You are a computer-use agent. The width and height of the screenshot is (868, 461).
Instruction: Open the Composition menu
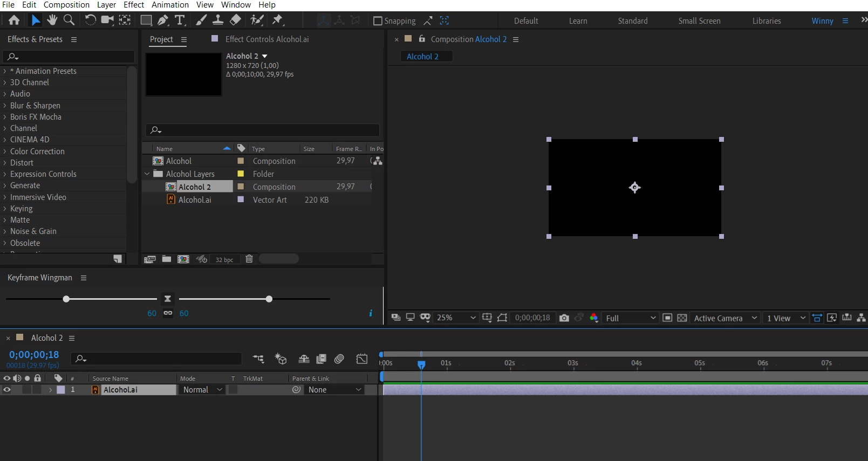pos(66,5)
